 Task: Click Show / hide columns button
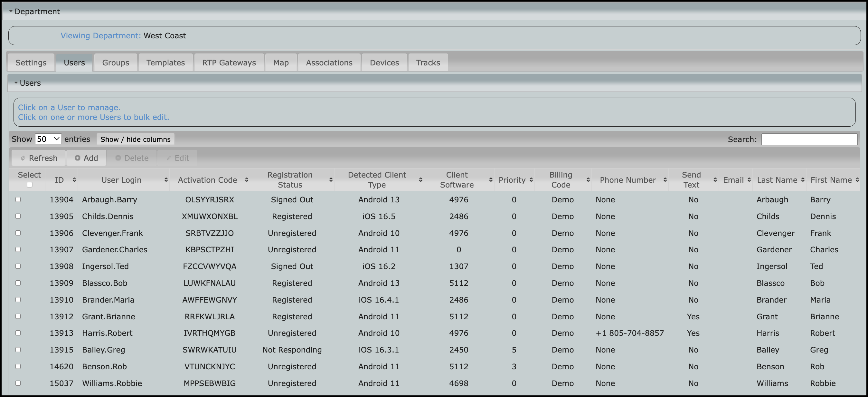coord(136,139)
